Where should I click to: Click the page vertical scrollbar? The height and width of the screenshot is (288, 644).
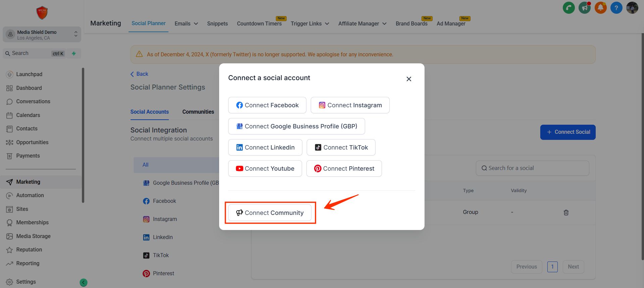click(x=642, y=146)
